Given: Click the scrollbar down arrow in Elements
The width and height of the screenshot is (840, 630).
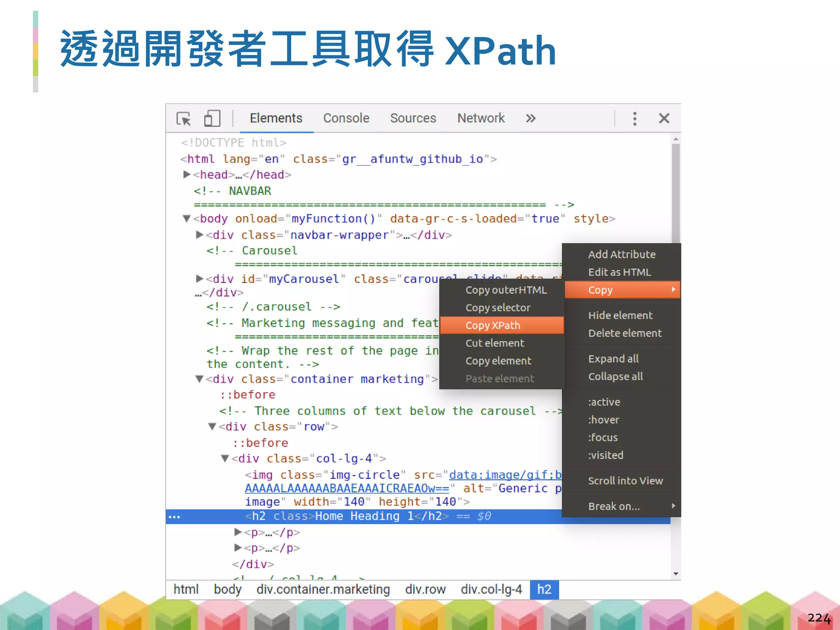Looking at the screenshot, I should [x=676, y=574].
